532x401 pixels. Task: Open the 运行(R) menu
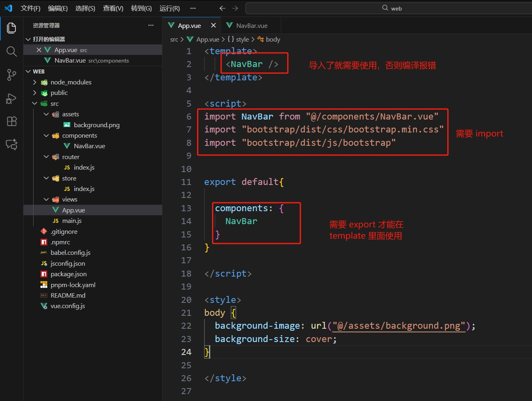pos(169,8)
